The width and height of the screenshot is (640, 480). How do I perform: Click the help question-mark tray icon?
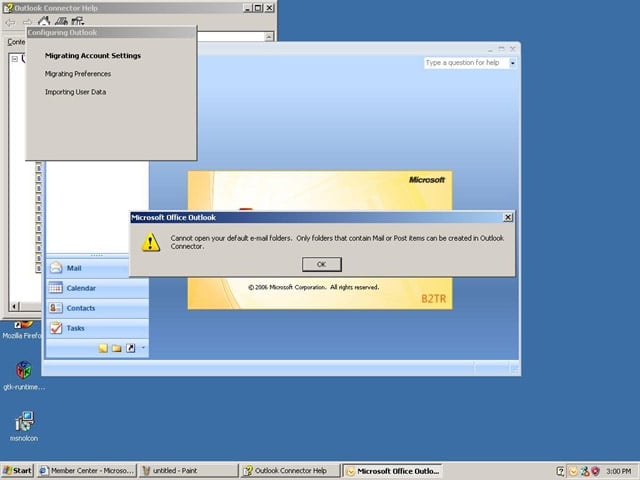click(560, 471)
